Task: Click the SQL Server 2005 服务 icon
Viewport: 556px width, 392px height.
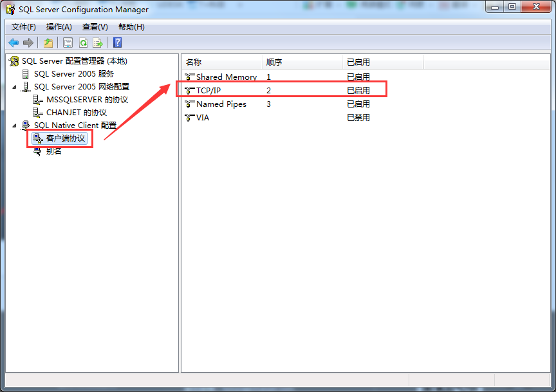Action: pos(26,74)
